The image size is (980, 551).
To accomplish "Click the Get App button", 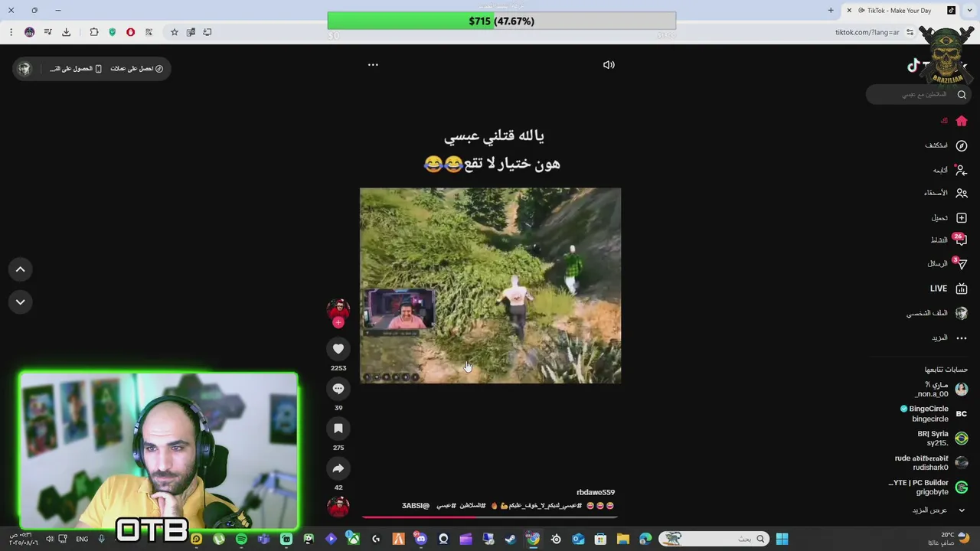I will pyautogui.click(x=76, y=69).
